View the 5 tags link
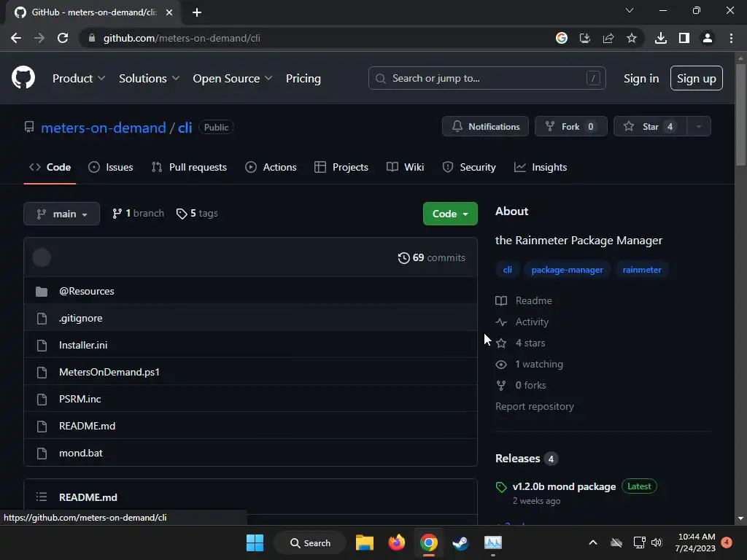 point(197,214)
